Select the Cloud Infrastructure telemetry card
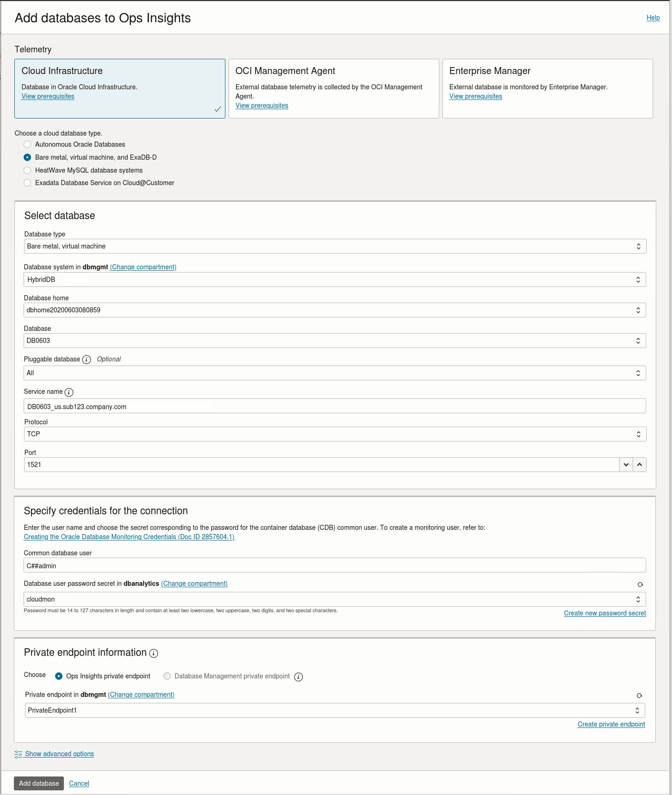 point(120,88)
